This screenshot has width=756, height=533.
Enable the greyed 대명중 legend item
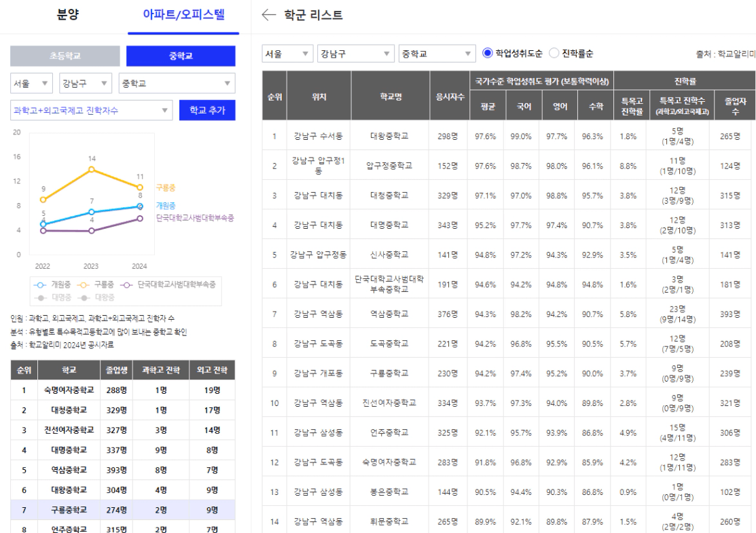click(x=52, y=297)
